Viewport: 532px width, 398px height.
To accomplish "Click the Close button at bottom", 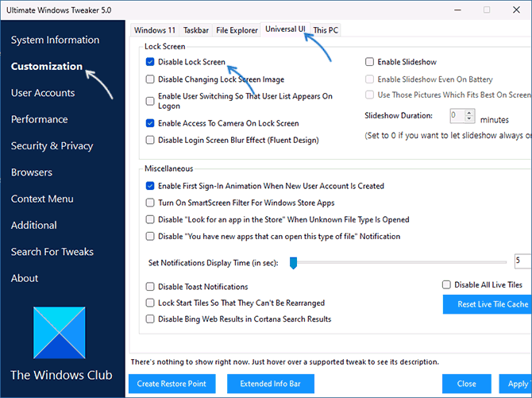I will [467, 384].
